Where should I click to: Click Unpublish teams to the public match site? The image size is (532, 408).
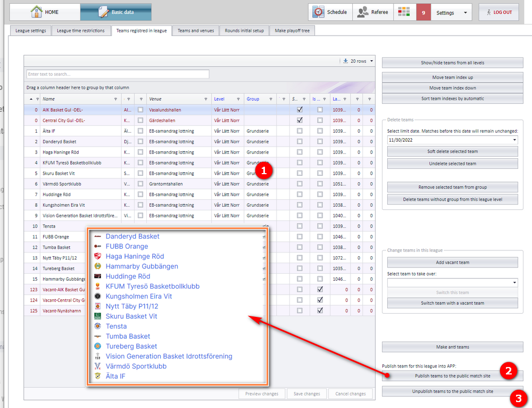coord(452,391)
